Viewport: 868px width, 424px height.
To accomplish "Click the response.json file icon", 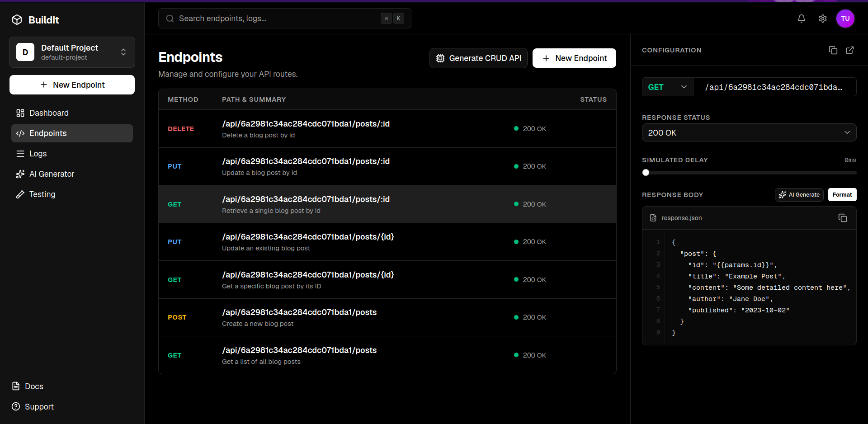I will (653, 218).
